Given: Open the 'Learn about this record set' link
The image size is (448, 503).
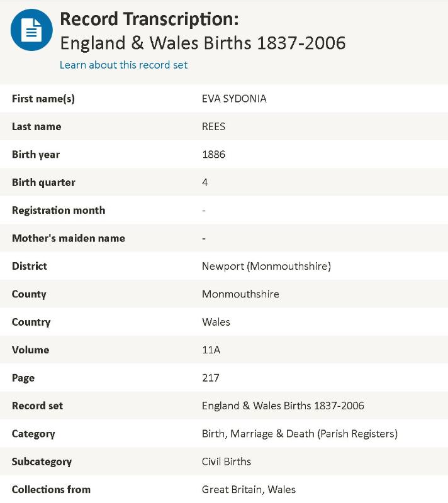Looking at the screenshot, I should point(123,65).
